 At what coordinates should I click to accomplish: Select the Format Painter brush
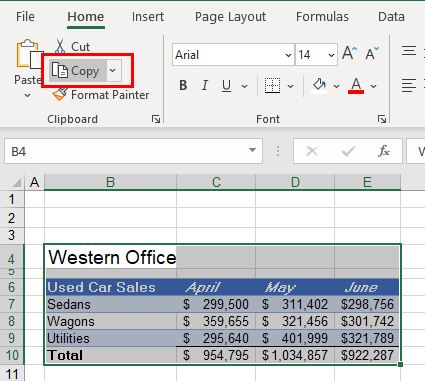60,94
